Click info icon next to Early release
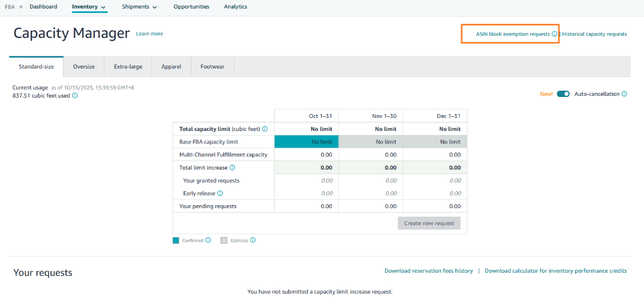Viewport: 644px width, 300px height. point(220,193)
